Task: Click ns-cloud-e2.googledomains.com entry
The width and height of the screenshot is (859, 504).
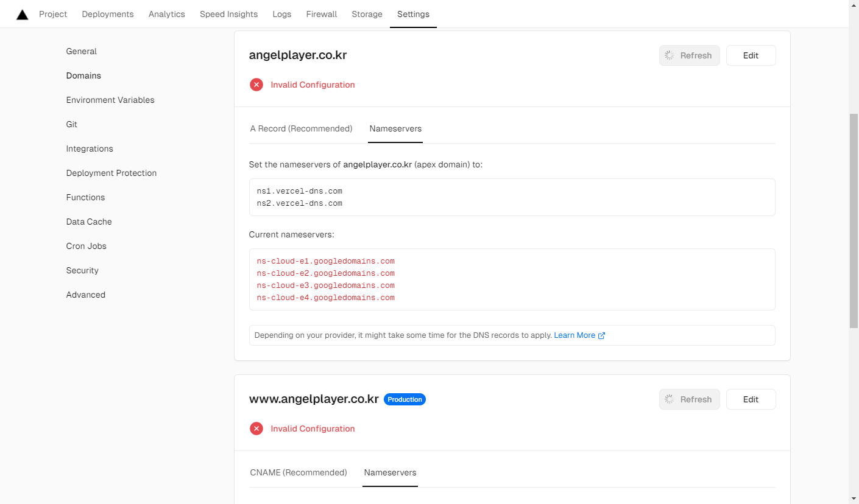Action: 326,273
